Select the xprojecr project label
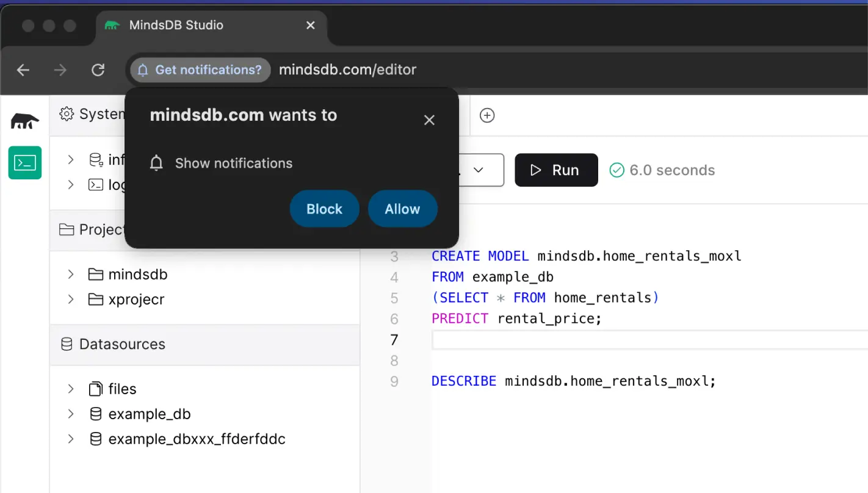This screenshot has width=868, height=493. [x=137, y=300]
